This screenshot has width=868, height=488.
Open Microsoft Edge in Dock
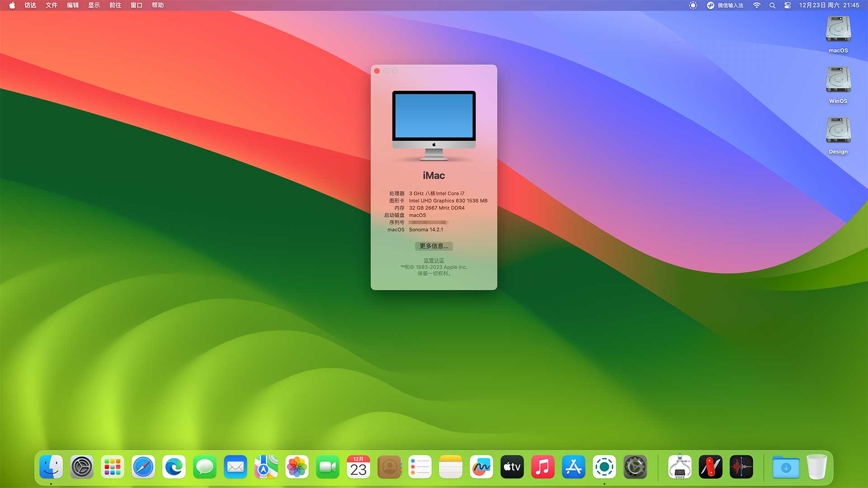coord(174,467)
